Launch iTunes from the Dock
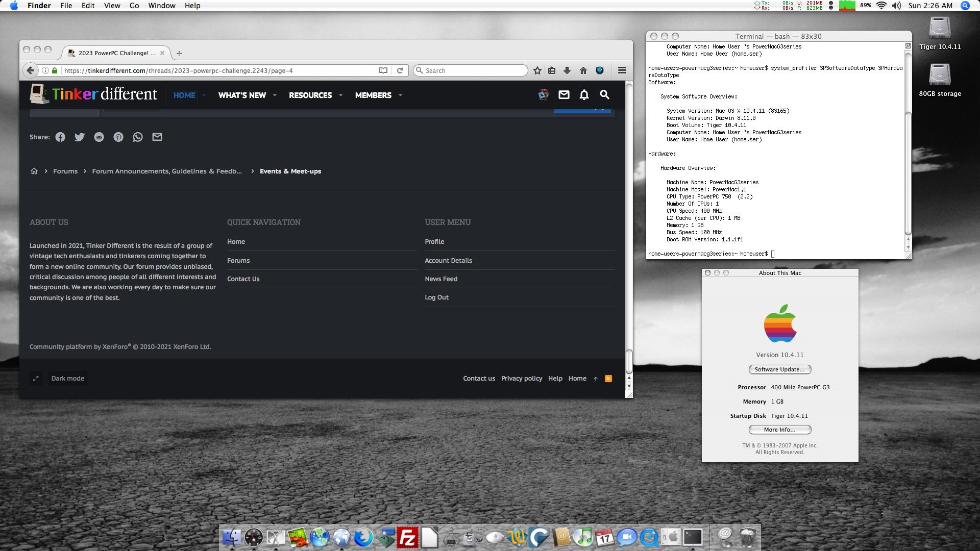 (583, 537)
